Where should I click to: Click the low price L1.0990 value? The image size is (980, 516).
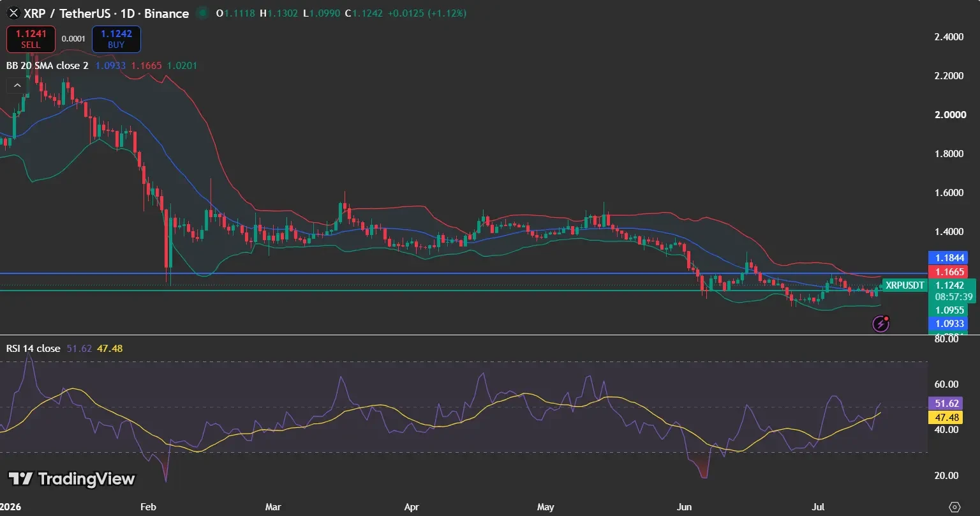click(x=322, y=13)
